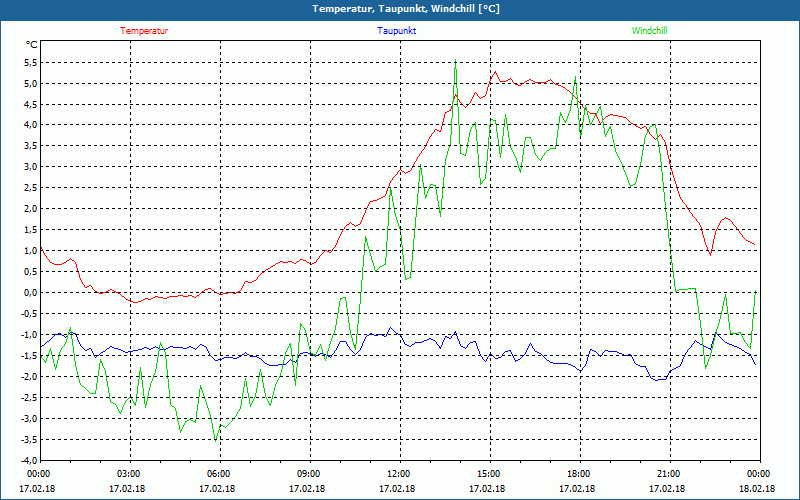
Task: Click the red Temperatur legend label
Action: pyautogui.click(x=144, y=31)
